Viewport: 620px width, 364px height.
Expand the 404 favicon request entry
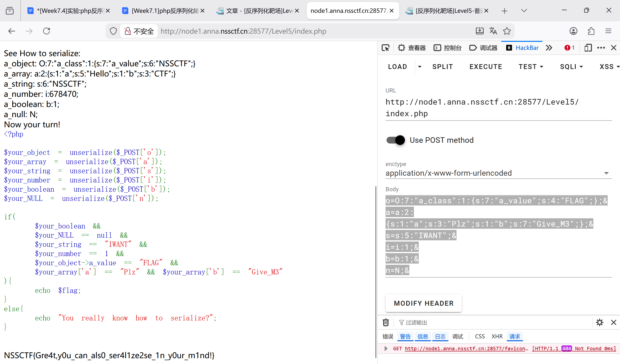(386, 349)
